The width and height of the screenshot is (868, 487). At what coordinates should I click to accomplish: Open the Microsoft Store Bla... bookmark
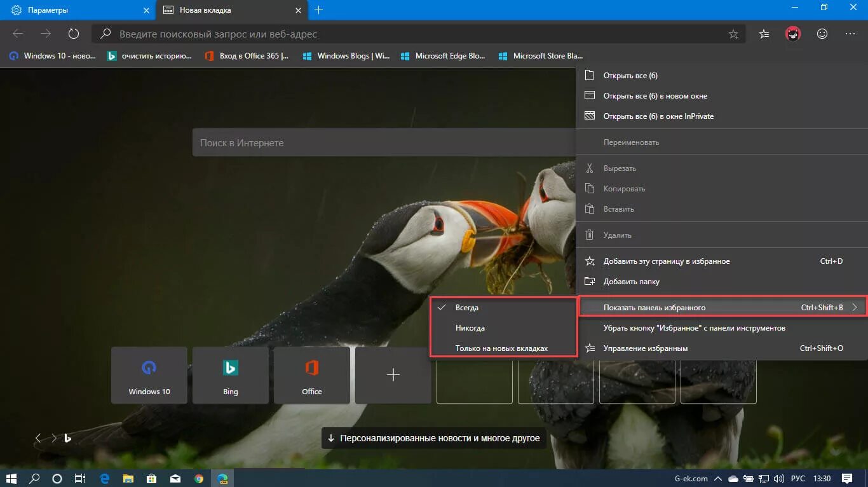[x=541, y=56]
